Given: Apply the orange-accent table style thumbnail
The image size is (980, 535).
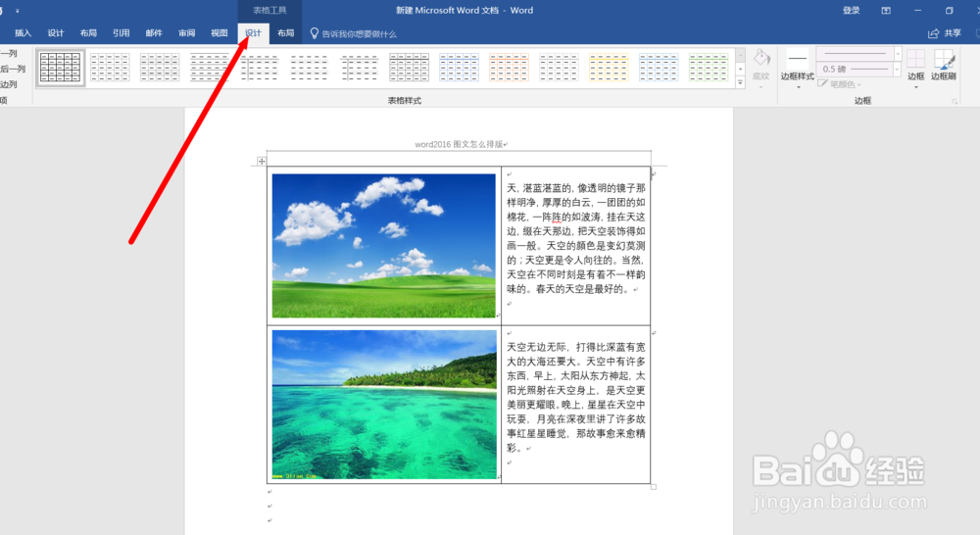Looking at the screenshot, I should click(x=509, y=68).
